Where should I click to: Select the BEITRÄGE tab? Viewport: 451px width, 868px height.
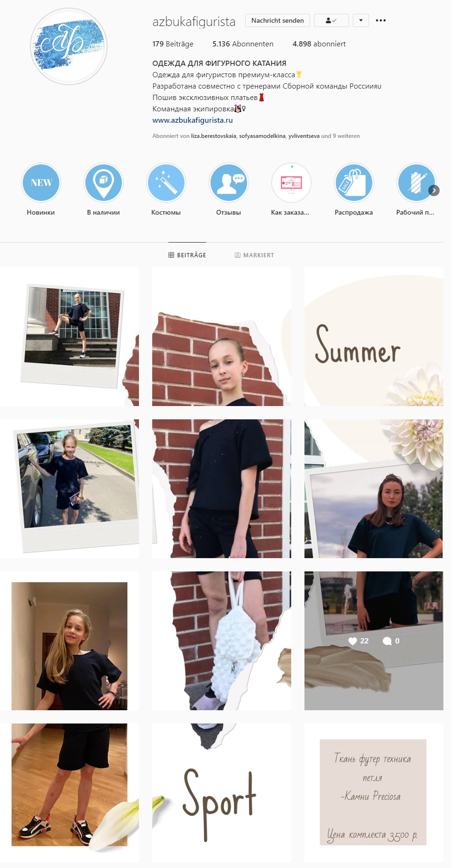187,255
